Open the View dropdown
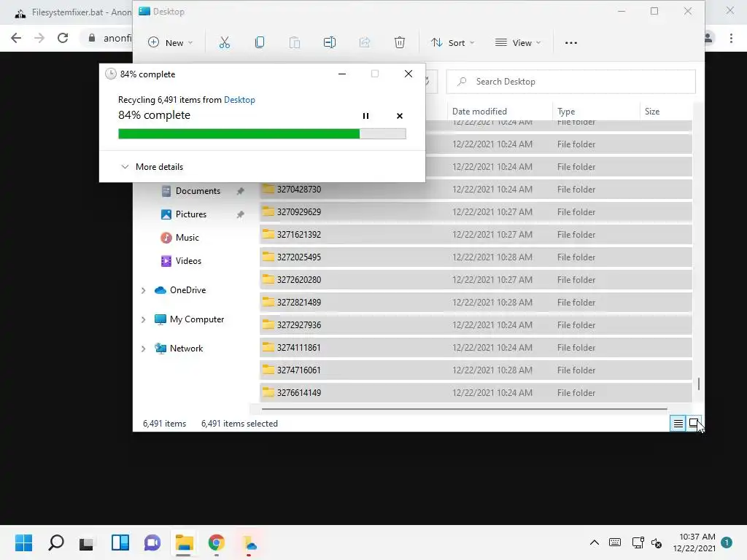The image size is (747, 560). tap(518, 43)
